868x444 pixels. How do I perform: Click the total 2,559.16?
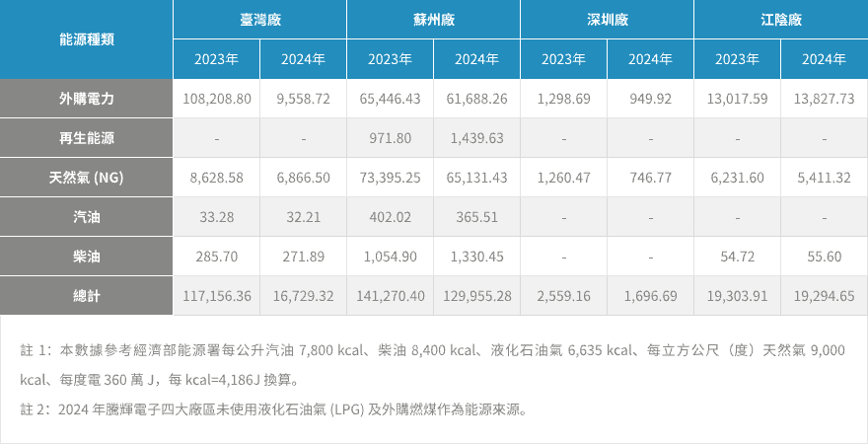click(563, 296)
